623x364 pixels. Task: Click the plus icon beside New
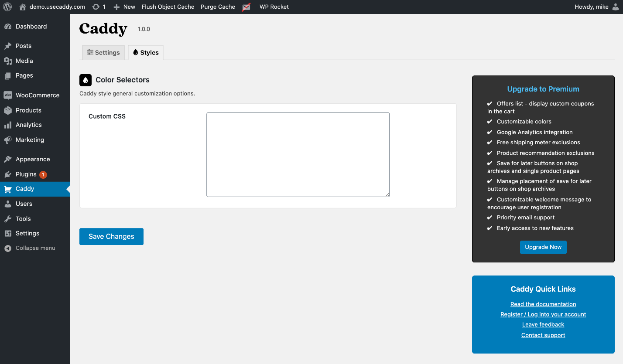click(116, 7)
